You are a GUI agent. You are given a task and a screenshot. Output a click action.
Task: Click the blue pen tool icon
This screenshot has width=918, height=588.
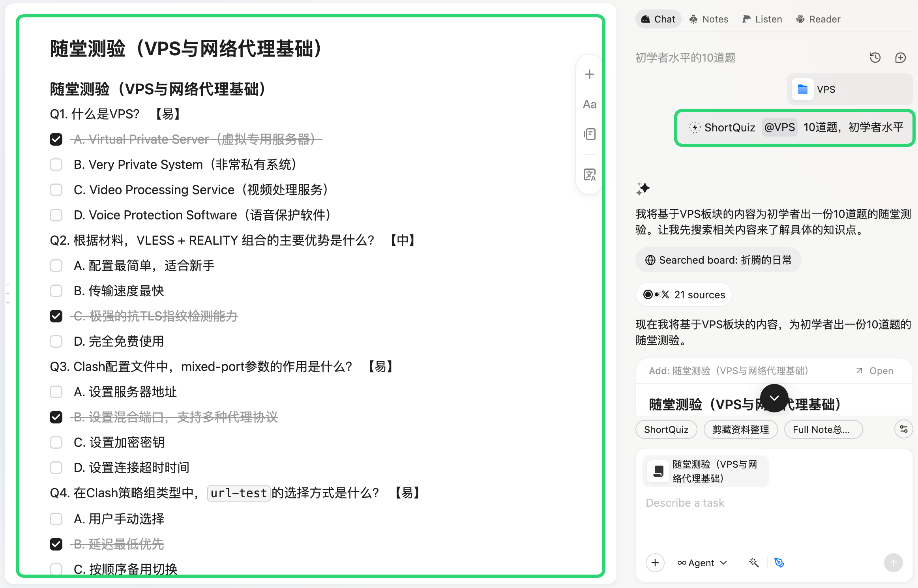click(779, 562)
